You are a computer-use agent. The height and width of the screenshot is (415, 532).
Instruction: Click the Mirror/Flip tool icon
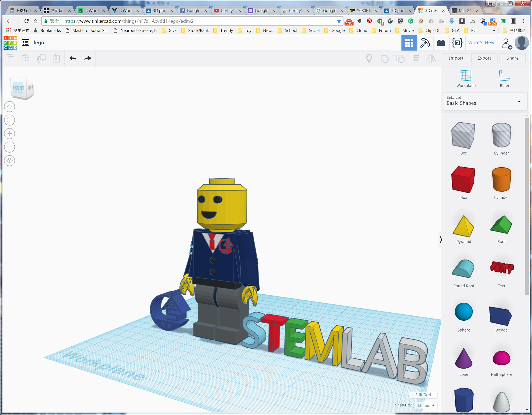coord(431,58)
